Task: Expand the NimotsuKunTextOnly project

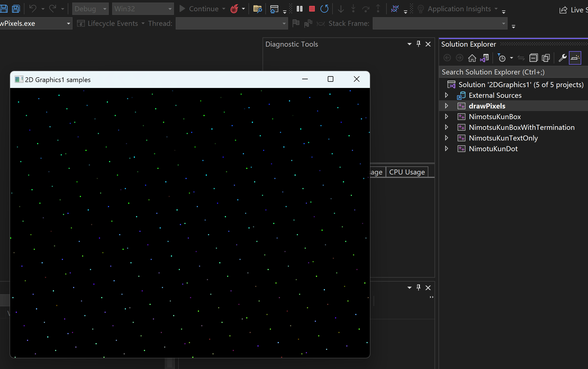Action: click(x=447, y=138)
